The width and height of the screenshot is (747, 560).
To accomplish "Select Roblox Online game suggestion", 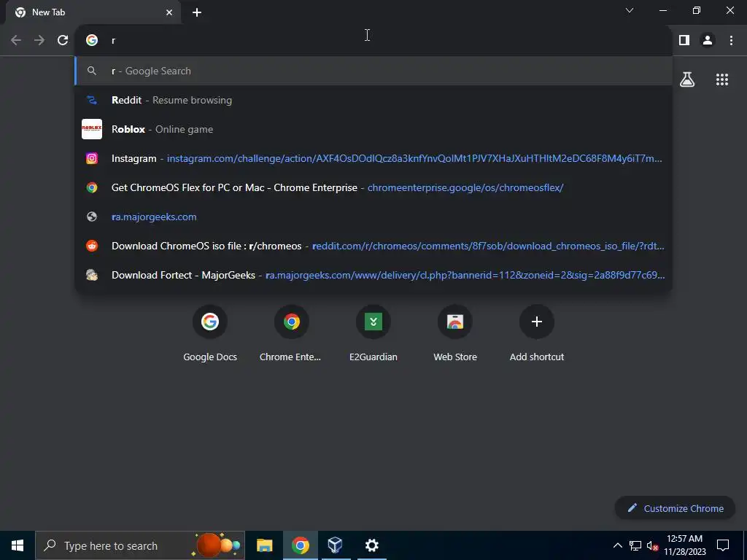I will (373, 129).
